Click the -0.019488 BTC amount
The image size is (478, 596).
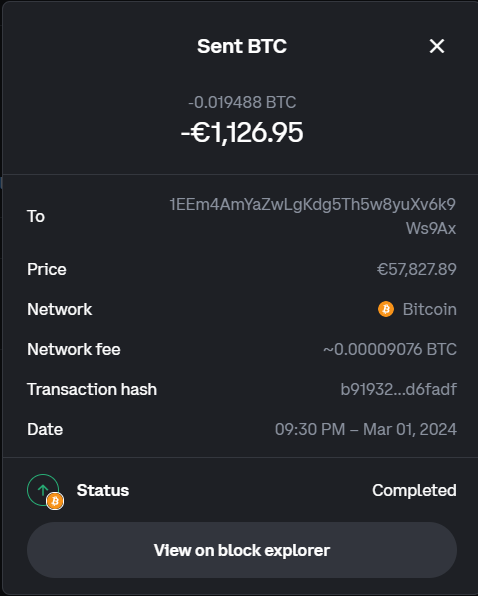(x=242, y=102)
